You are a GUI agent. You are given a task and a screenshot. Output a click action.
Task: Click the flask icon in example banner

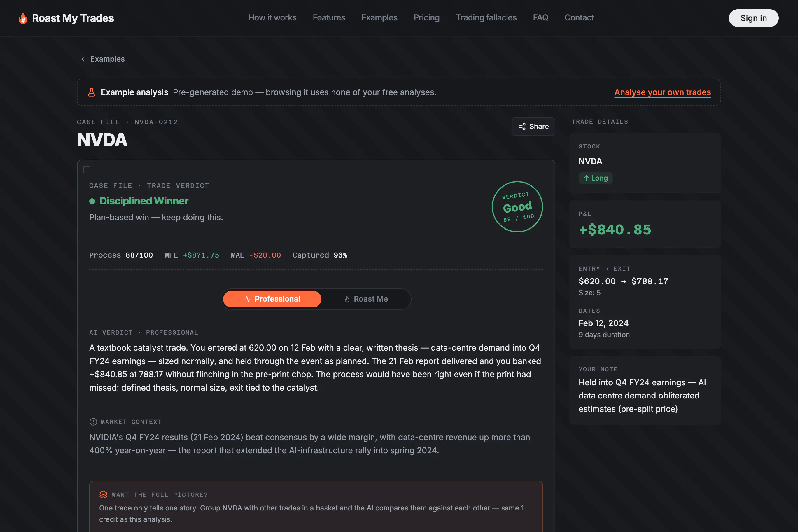click(92, 92)
